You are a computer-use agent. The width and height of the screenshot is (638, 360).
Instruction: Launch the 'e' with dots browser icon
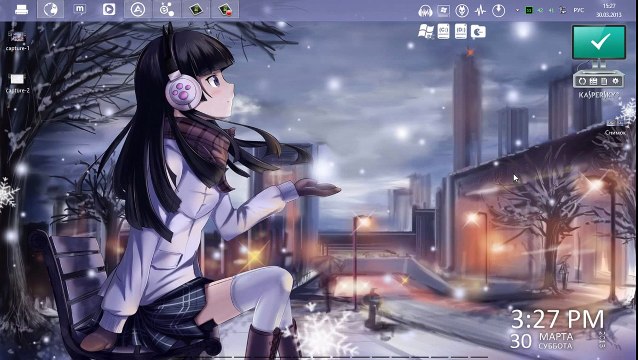pyautogui.click(x=167, y=9)
